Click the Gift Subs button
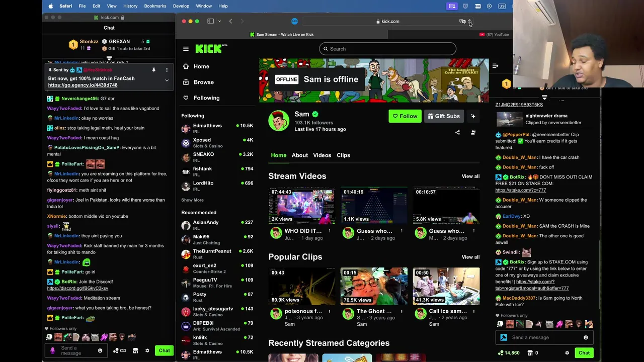The width and height of the screenshot is (644, 362). click(444, 116)
